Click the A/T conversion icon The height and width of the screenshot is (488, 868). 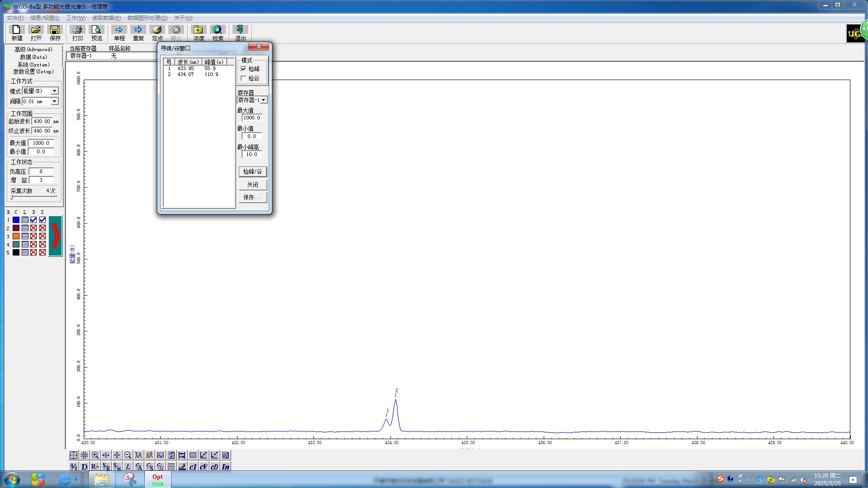[x=73, y=466]
